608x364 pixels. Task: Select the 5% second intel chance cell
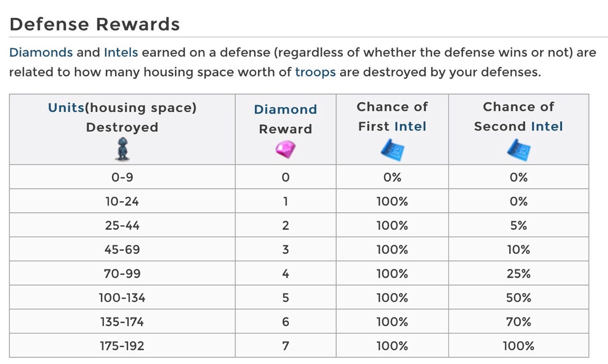519,225
